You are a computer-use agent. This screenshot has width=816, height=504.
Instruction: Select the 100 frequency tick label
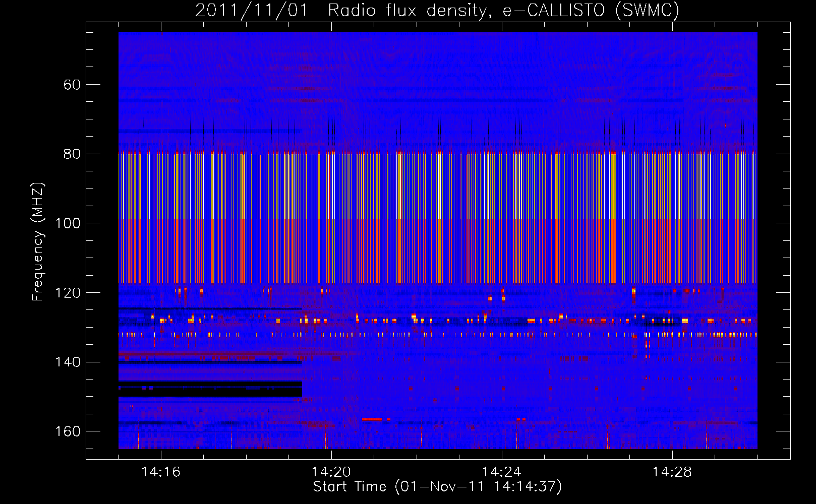[x=68, y=223]
